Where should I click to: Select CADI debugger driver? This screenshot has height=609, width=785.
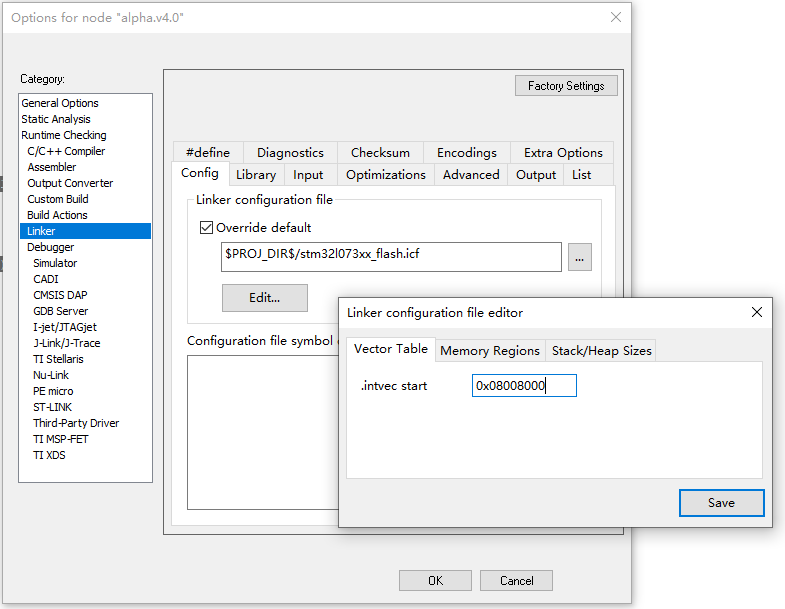(x=46, y=279)
